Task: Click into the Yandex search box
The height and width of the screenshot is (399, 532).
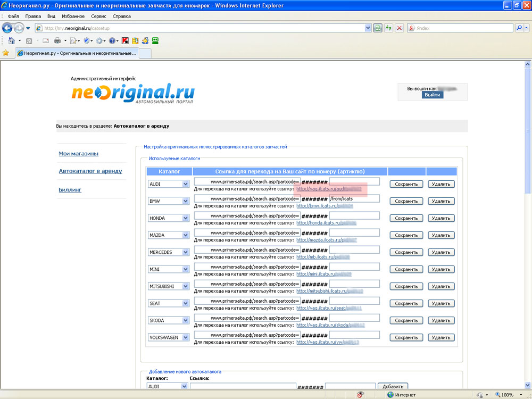Action: [x=463, y=28]
